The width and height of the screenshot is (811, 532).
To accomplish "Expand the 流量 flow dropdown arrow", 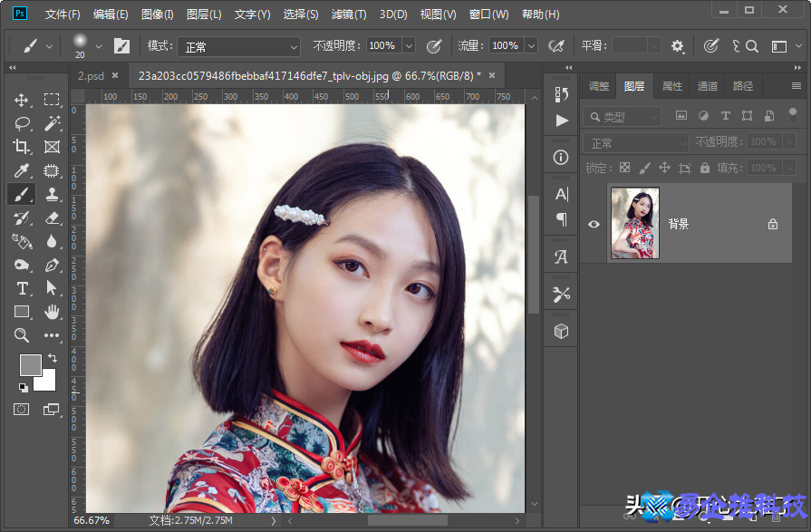I will tap(530, 45).
